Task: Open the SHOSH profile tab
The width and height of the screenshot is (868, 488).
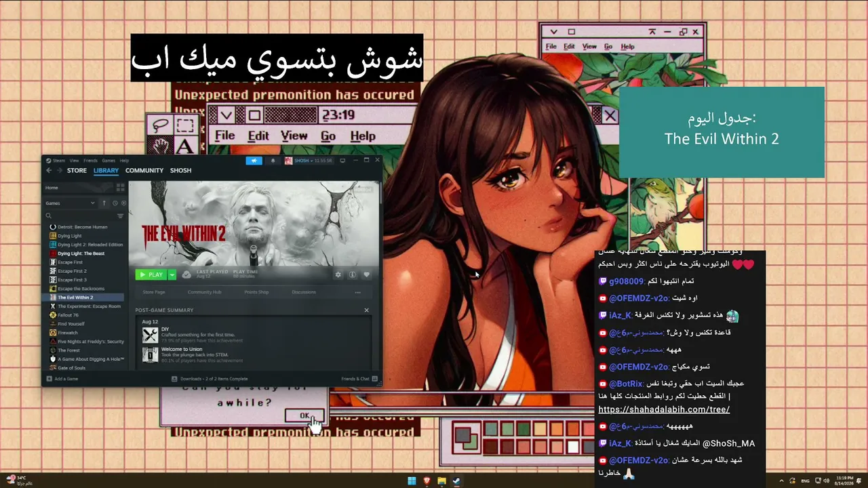Action: (x=180, y=171)
